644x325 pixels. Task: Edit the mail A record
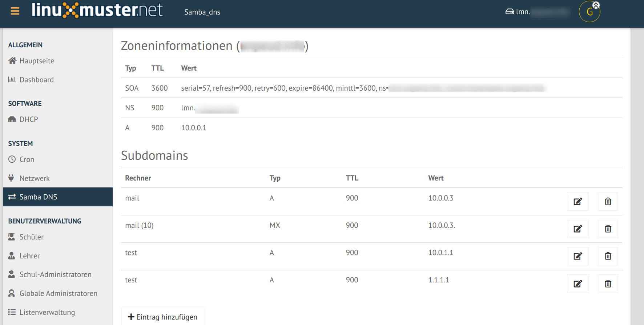(578, 202)
